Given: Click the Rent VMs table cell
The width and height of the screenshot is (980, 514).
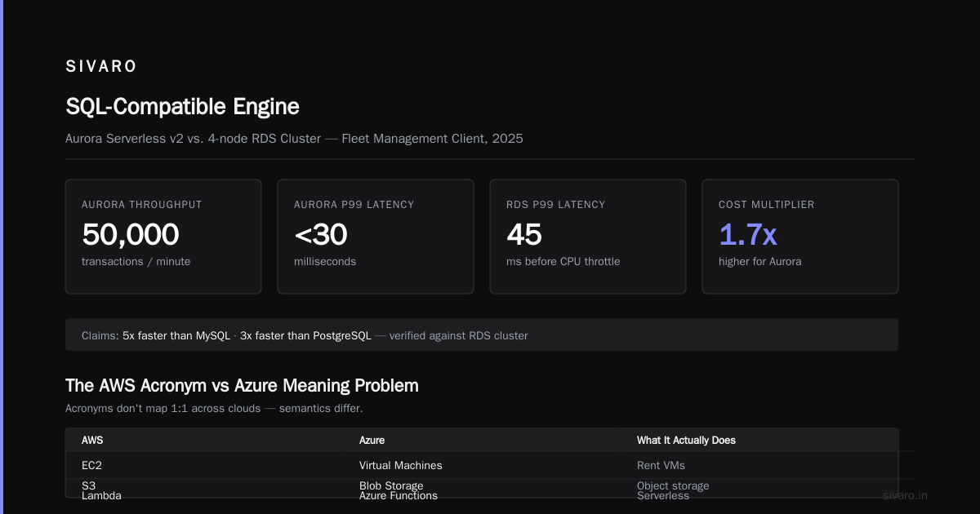Looking at the screenshot, I should [x=661, y=465].
